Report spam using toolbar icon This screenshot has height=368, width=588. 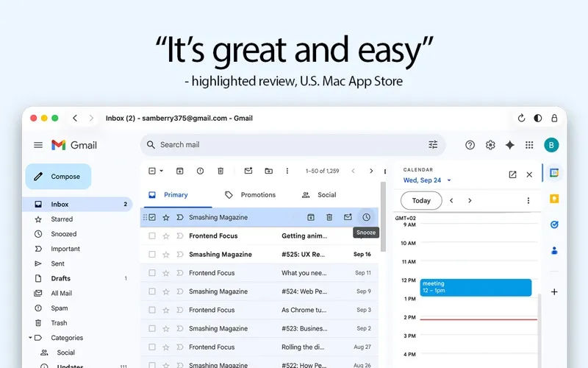pyautogui.click(x=200, y=171)
